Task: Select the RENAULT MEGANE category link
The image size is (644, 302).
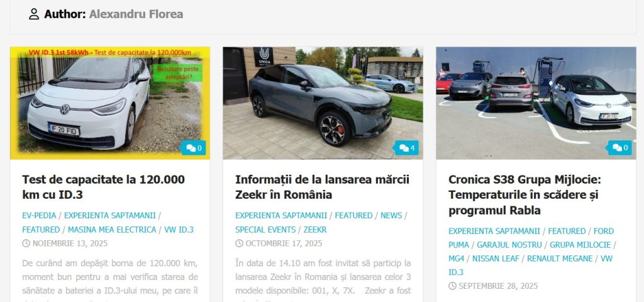Action: (x=560, y=259)
